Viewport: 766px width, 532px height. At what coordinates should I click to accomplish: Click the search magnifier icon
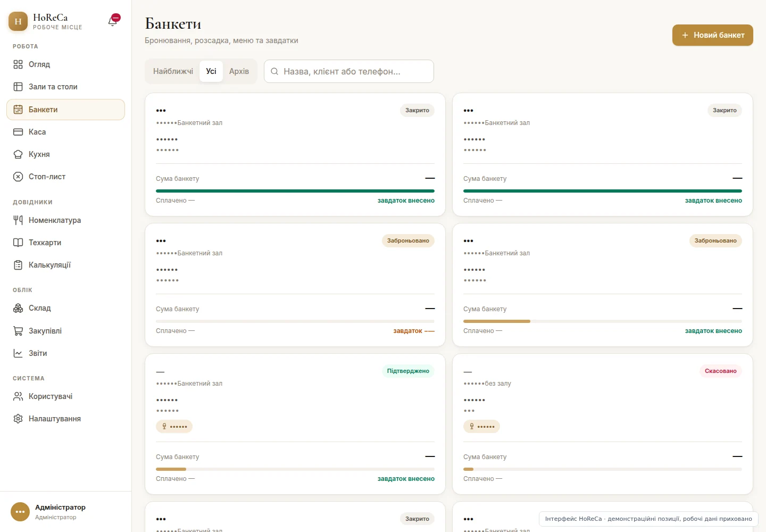[274, 71]
